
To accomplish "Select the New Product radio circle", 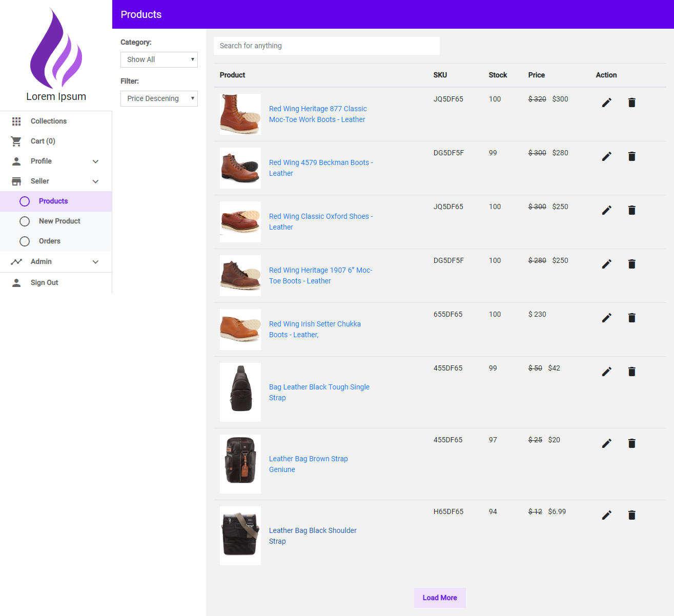I will tap(25, 221).
